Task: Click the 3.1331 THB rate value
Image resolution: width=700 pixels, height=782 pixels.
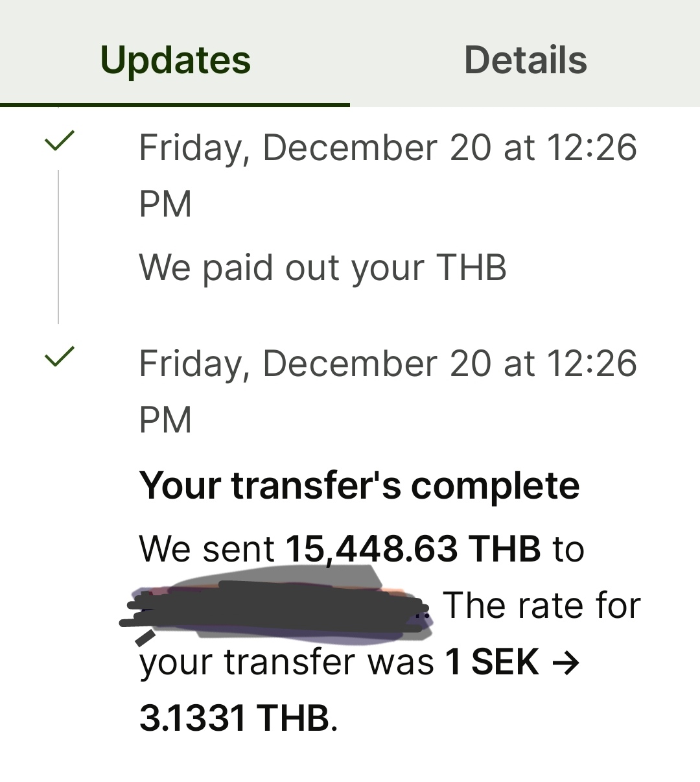Action: (233, 718)
